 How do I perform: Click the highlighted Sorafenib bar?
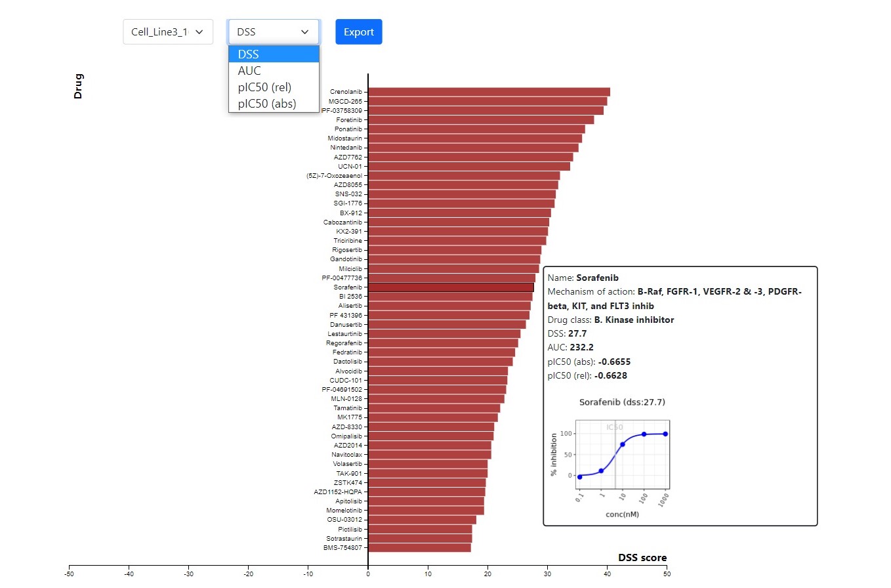pyautogui.click(x=451, y=287)
